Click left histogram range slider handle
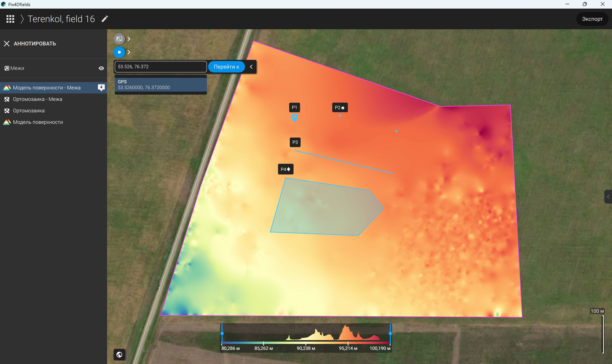The height and width of the screenshot is (364, 612). tap(222, 333)
